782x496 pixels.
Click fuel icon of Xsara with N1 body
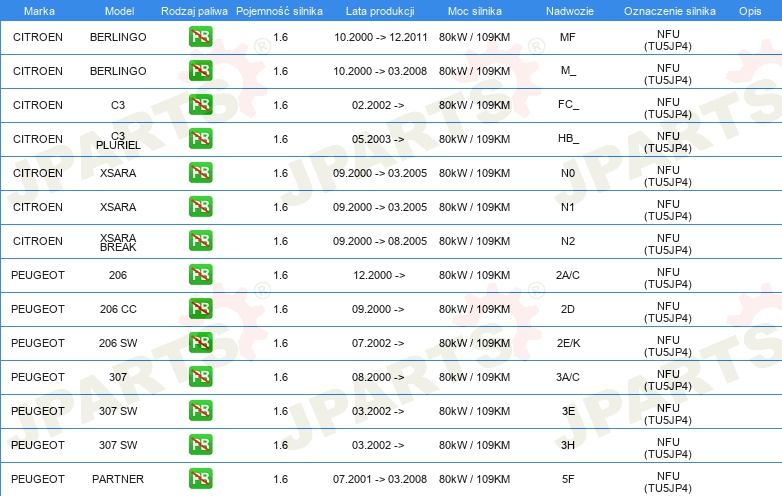(200, 207)
